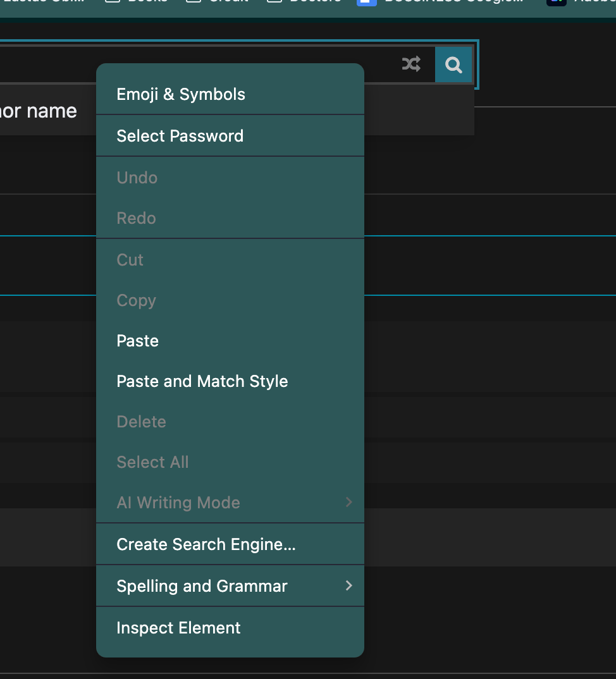Image resolution: width=616 pixels, height=679 pixels.
Task: Click the Redo context menu entry
Action: 136,218
